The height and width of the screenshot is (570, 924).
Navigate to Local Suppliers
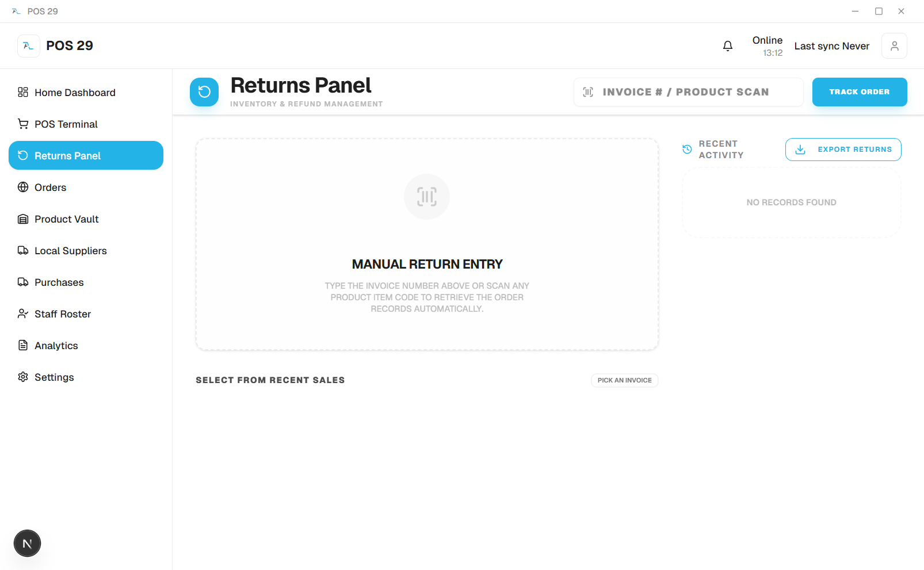point(86,251)
